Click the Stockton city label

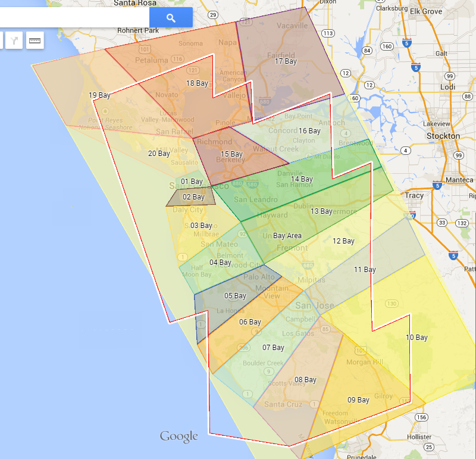pyautogui.click(x=443, y=136)
